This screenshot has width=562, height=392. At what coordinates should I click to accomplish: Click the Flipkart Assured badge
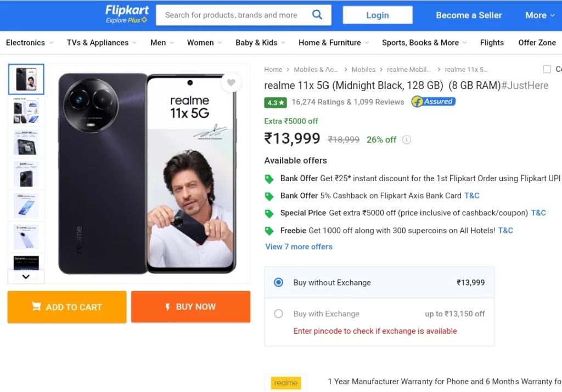tap(434, 102)
